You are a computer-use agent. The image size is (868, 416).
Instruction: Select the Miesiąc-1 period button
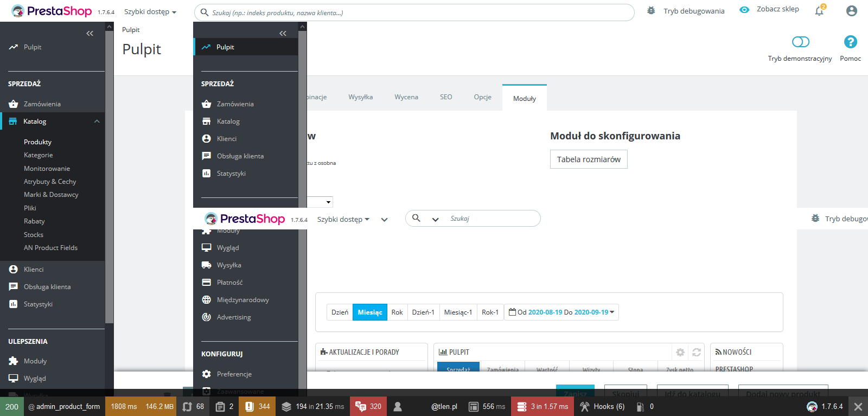pyautogui.click(x=458, y=312)
